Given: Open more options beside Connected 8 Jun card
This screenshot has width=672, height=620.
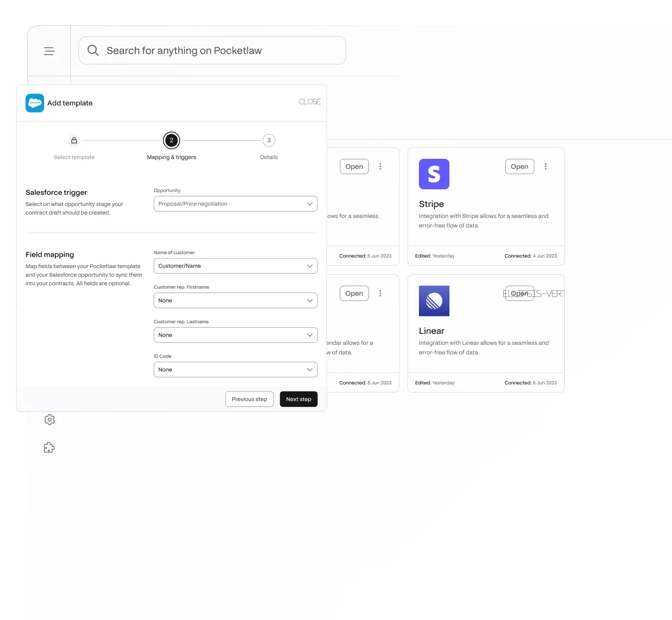Looking at the screenshot, I should point(380,293).
